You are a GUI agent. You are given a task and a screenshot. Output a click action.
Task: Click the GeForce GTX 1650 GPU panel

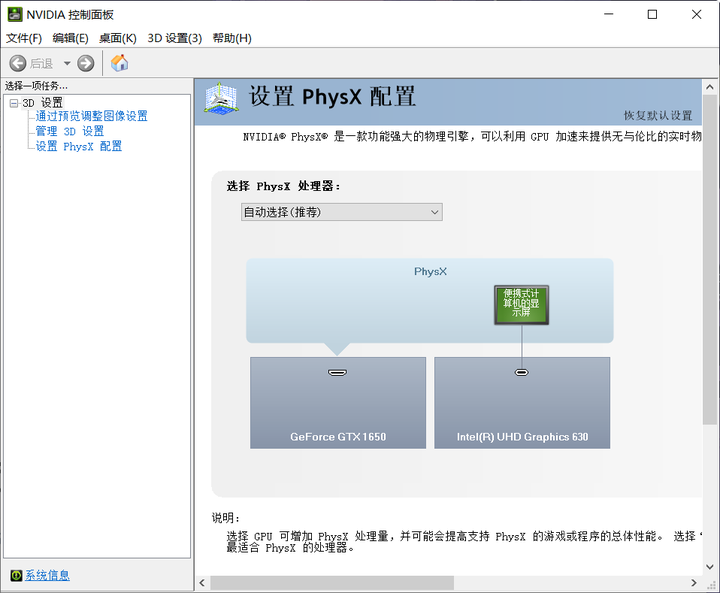338,403
